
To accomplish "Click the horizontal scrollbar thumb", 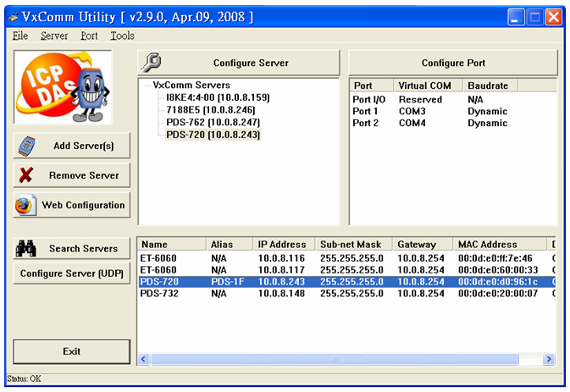I will click(335, 359).
